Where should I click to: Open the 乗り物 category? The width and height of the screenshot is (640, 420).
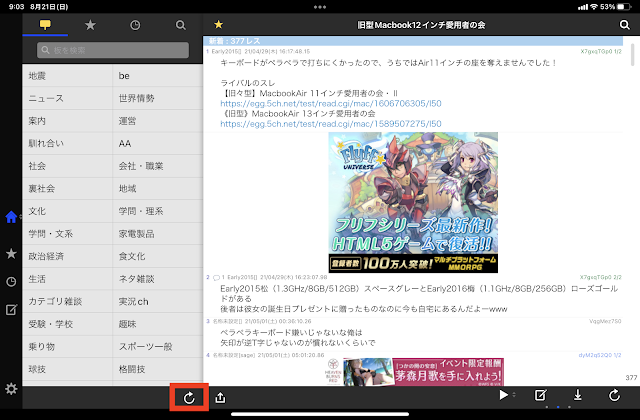click(67, 347)
